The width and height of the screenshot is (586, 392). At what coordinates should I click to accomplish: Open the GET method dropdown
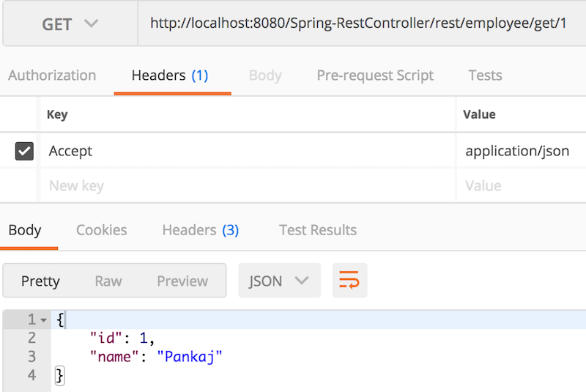pos(70,24)
